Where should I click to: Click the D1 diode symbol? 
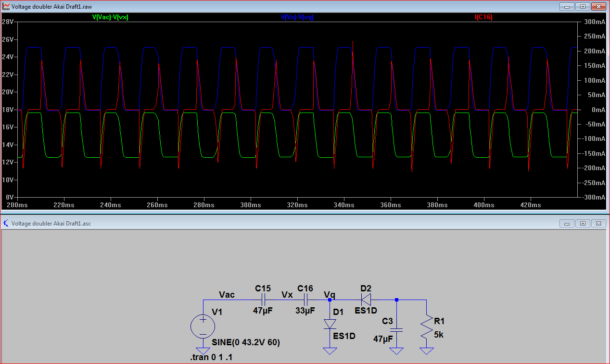(x=330, y=324)
